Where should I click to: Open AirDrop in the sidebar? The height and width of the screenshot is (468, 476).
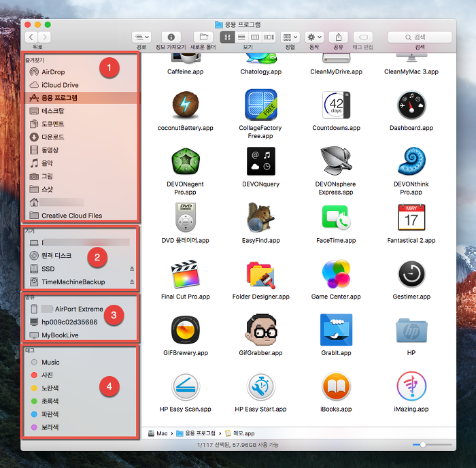click(80, 72)
